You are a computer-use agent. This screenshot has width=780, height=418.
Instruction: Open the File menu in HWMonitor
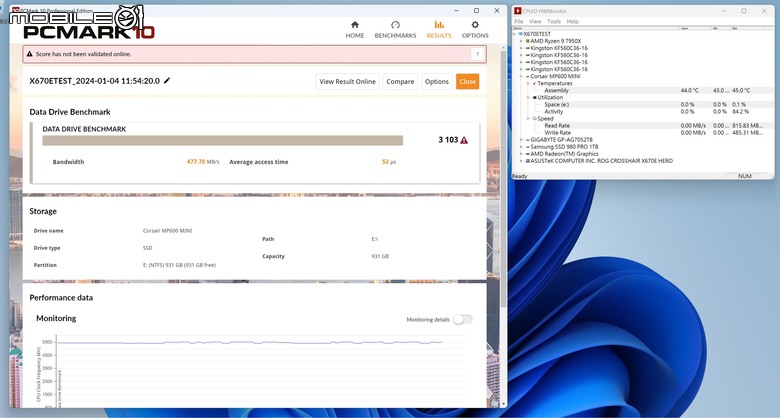(519, 21)
